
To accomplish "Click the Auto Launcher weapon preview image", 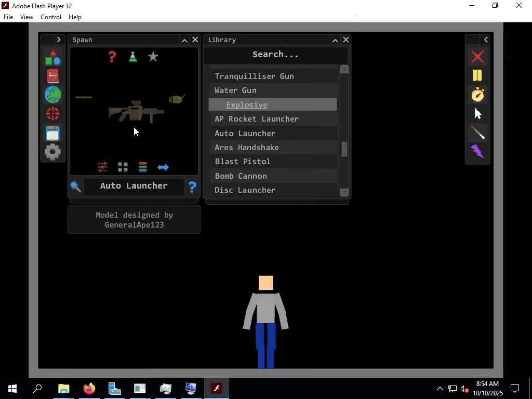I will [x=136, y=111].
